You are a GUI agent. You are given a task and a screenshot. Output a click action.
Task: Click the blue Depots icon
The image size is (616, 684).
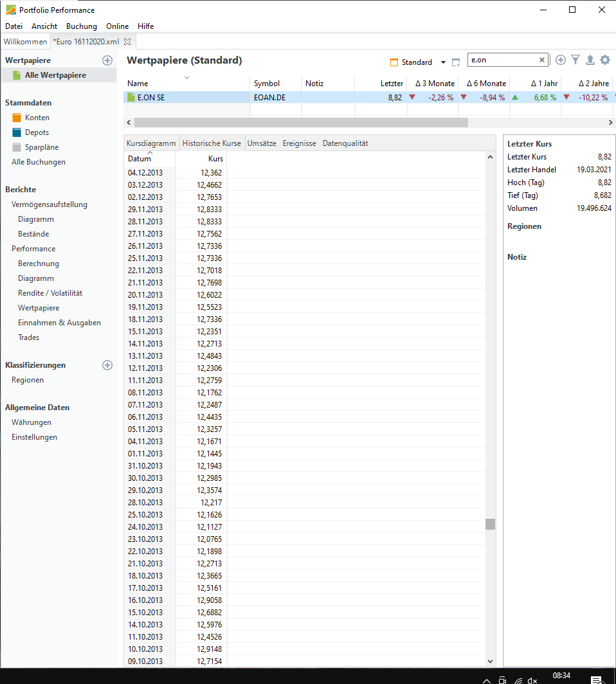pos(17,132)
